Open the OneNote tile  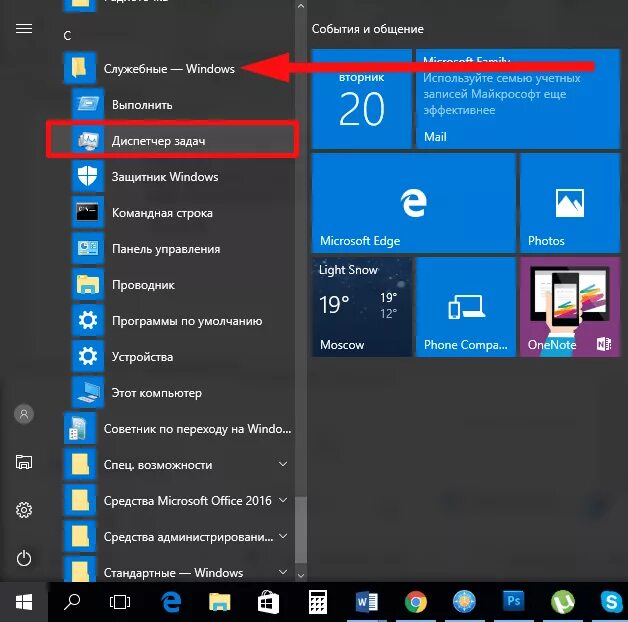point(570,307)
